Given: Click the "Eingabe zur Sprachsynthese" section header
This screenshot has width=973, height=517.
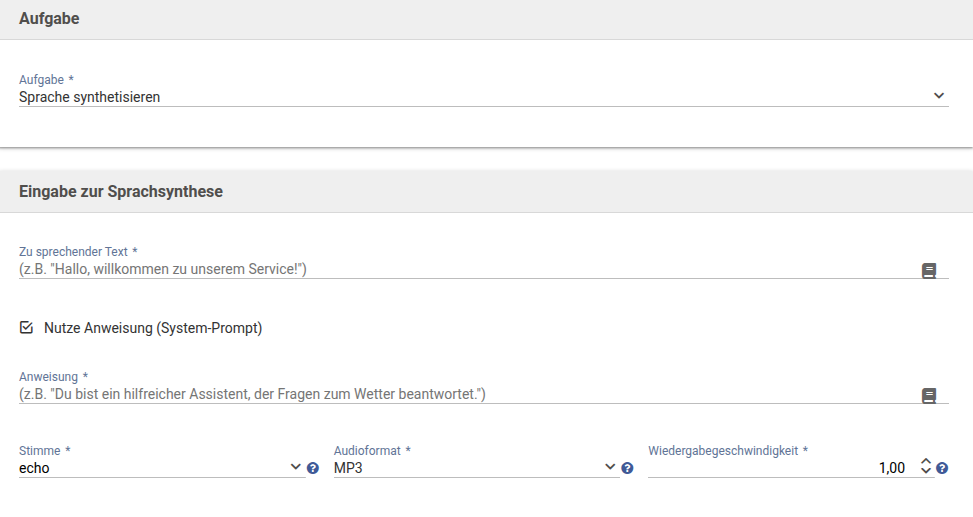Looking at the screenshot, I should click(120, 191).
